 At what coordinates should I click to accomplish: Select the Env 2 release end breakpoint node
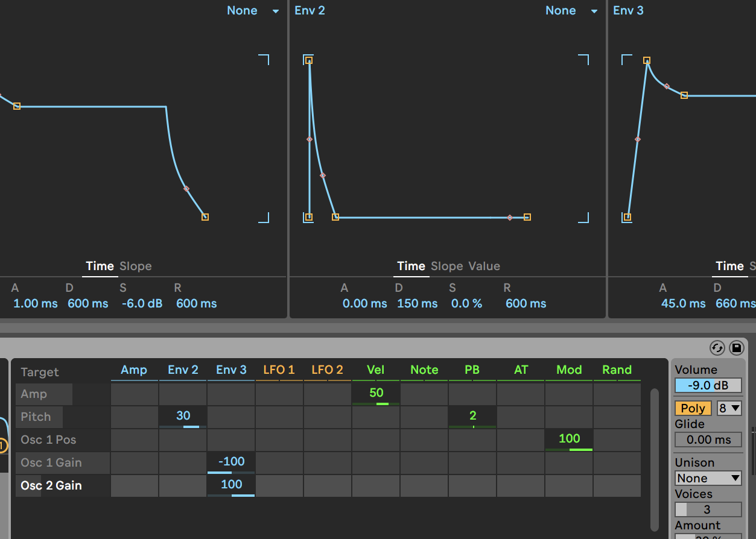527,217
